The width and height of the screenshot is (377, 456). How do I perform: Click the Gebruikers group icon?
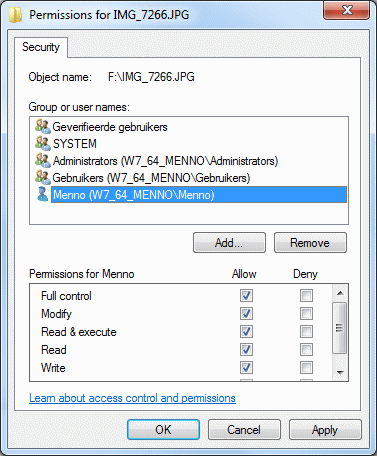point(43,177)
